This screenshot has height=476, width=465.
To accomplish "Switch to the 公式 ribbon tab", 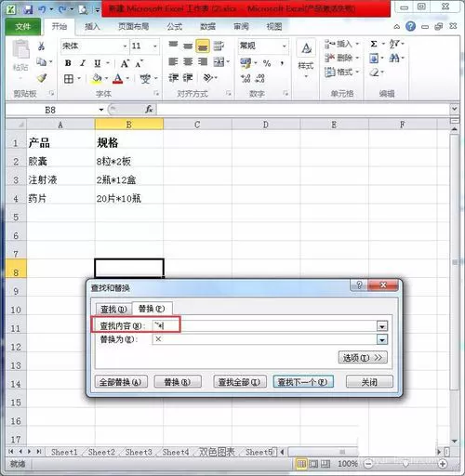I will [x=175, y=27].
